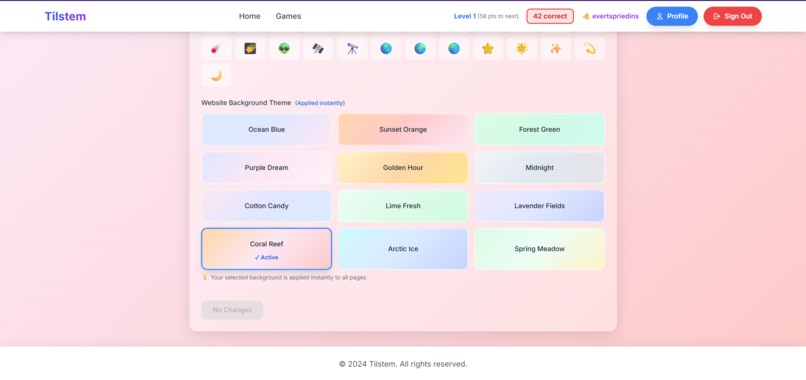Image resolution: width=806 pixels, height=380 pixels.
Task: Select the sparkles avatar emoji
Action: [x=556, y=49]
